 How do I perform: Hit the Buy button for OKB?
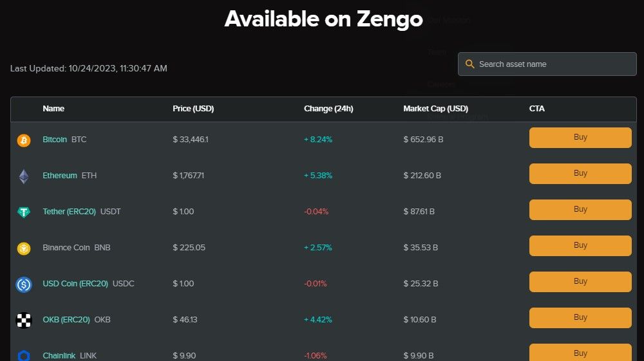coord(580,318)
